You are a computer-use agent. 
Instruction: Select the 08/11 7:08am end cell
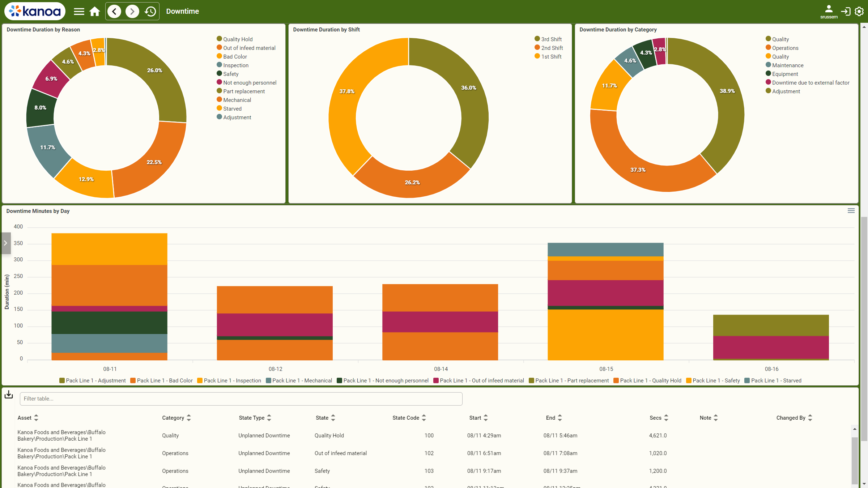tap(560, 453)
